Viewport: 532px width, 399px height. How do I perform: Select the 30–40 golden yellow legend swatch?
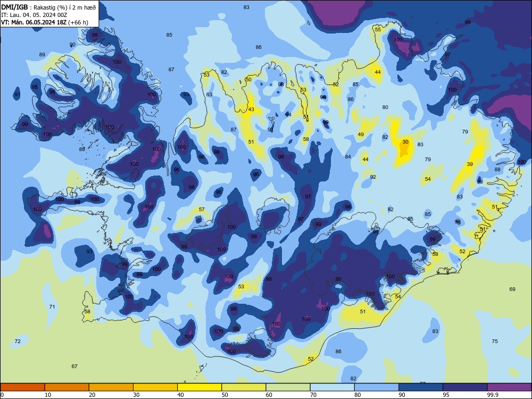pyautogui.click(x=155, y=387)
